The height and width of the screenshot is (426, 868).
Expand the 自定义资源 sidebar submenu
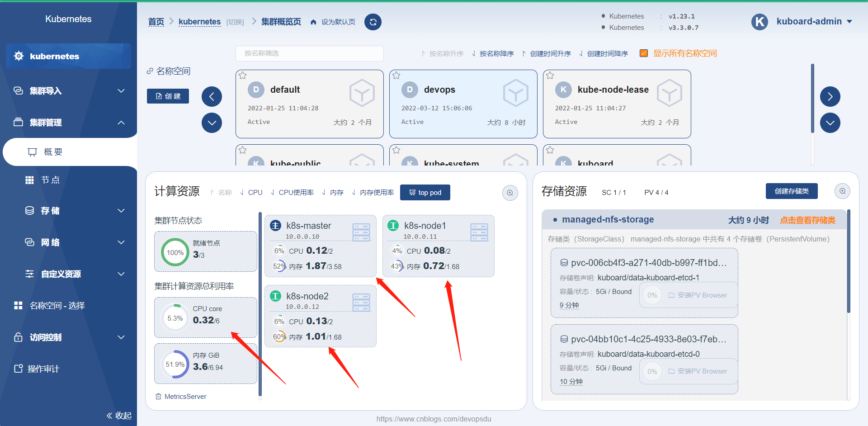(69, 274)
